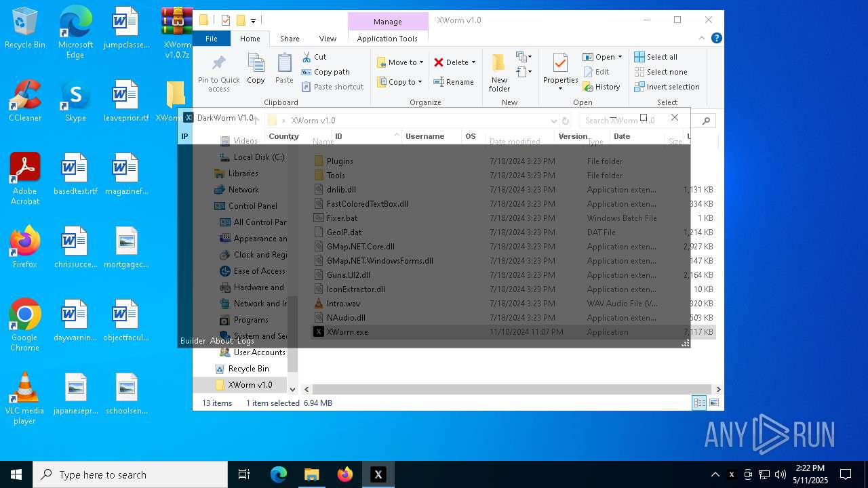Select Guna.UI2.dll in file list
The width and height of the screenshot is (868, 488).
click(x=348, y=275)
